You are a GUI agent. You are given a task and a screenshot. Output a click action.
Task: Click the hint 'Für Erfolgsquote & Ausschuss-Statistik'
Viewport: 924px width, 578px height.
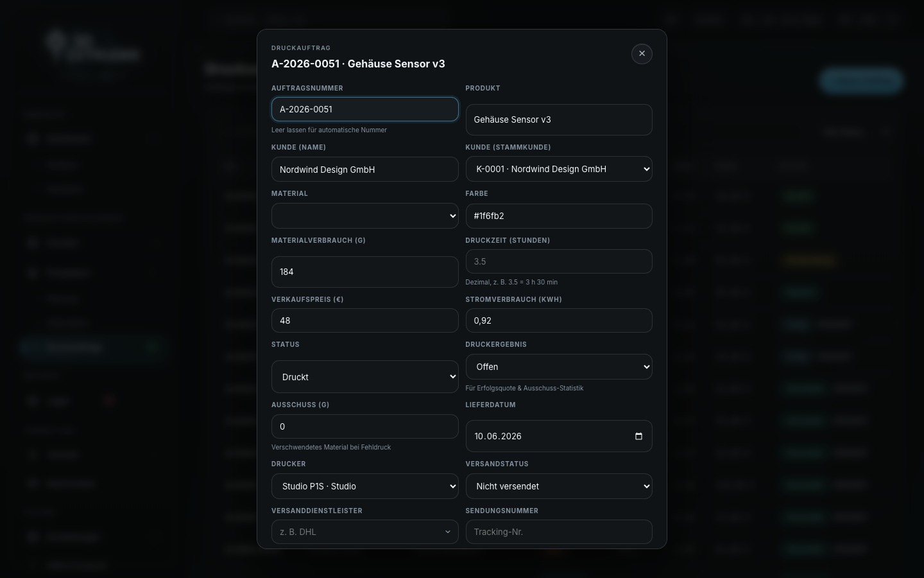tap(524, 388)
